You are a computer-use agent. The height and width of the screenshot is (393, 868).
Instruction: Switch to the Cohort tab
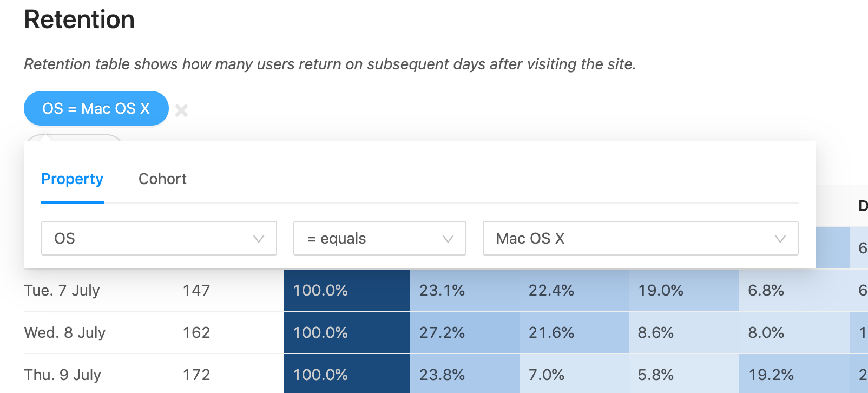162,179
